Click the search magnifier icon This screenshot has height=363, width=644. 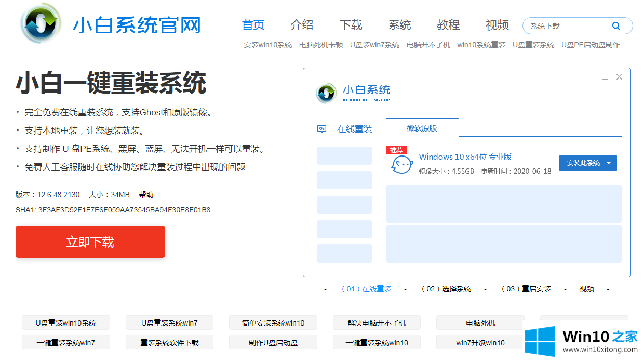click(x=616, y=26)
